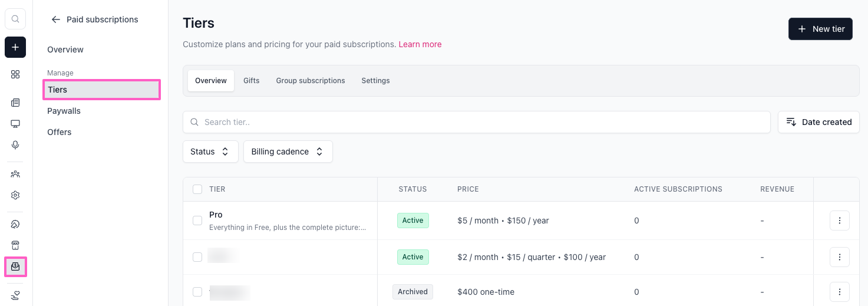Click the PRICE column header
Image resolution: width=868 pixels, height=306 pixels.
pyautogui.click(x=468, y=189)
